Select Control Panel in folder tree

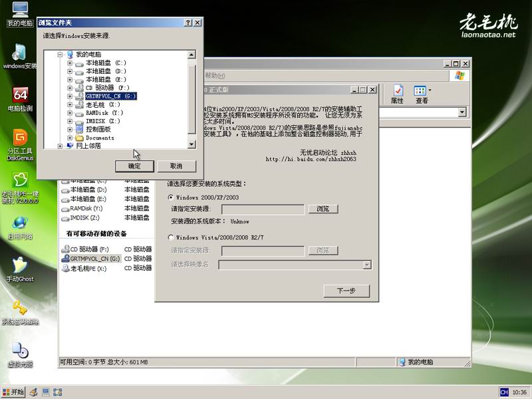pos(98,129)
